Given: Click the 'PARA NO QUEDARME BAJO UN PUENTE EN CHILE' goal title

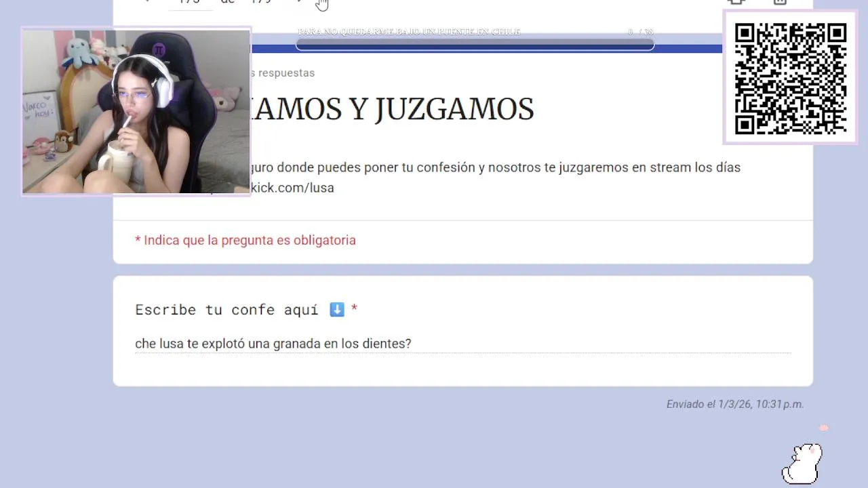Looking at the screenshot, I should pos(409,32).
